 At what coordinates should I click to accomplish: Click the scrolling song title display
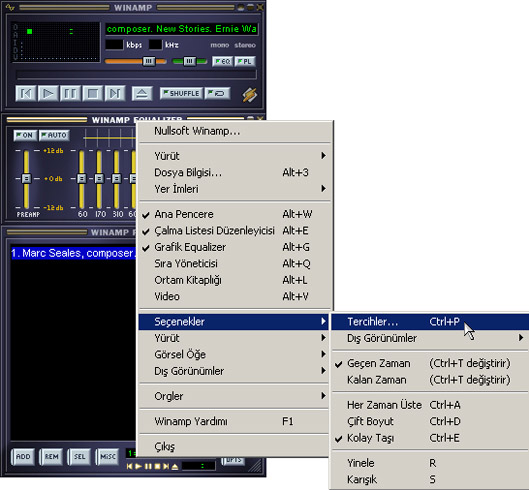[182, 29]
